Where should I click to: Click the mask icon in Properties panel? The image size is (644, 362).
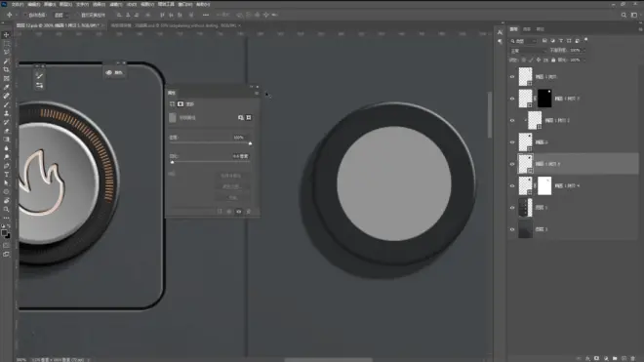click(x=181, y=104)
